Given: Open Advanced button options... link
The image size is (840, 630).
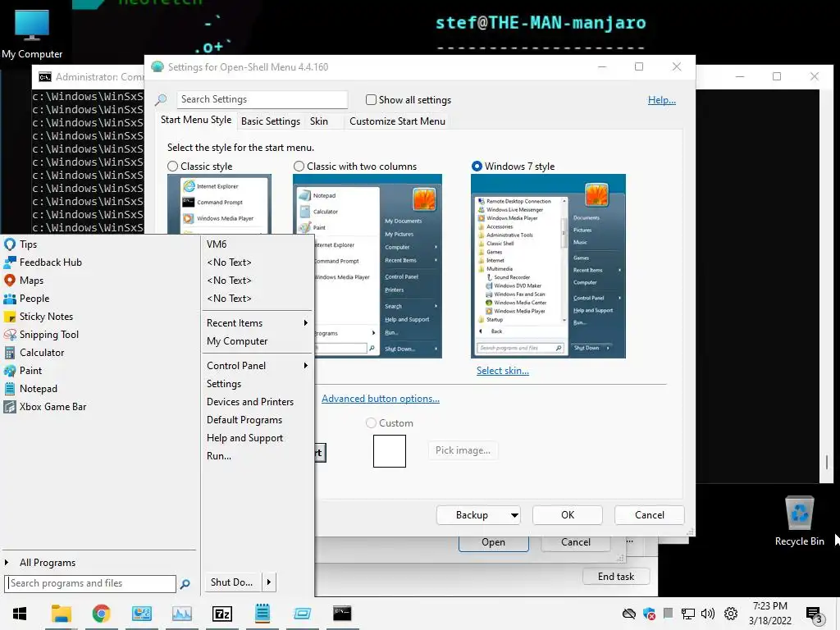Looking at the screenshot, I should tap(381, 399).
